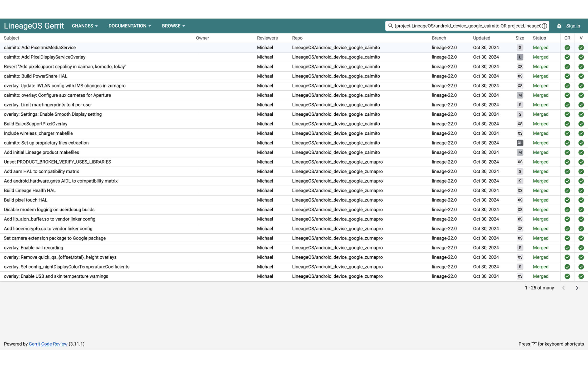Open 'Add lib_aion_buffer.so to vendor linker config'
Image resolution: width=588 pixels, height=368 pixels.
click(50, 219)
